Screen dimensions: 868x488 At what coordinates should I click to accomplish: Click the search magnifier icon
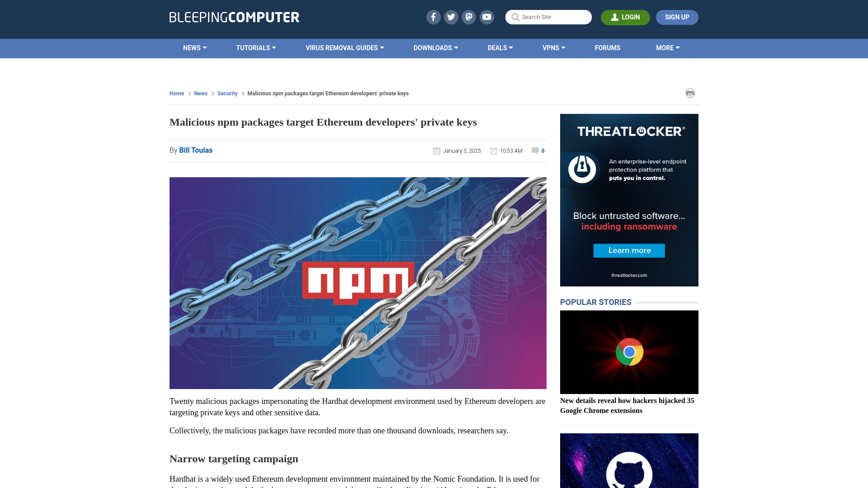tap(514, 17)
